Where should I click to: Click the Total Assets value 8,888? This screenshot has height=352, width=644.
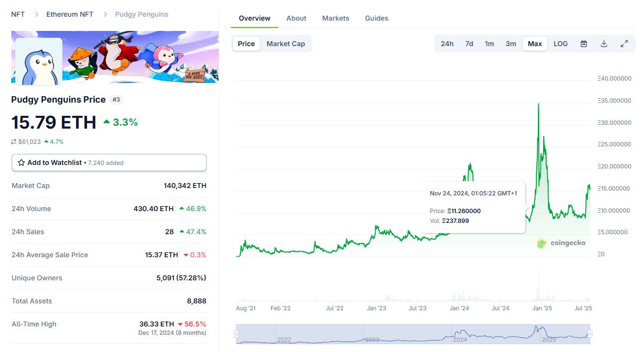tap(197, 301)
